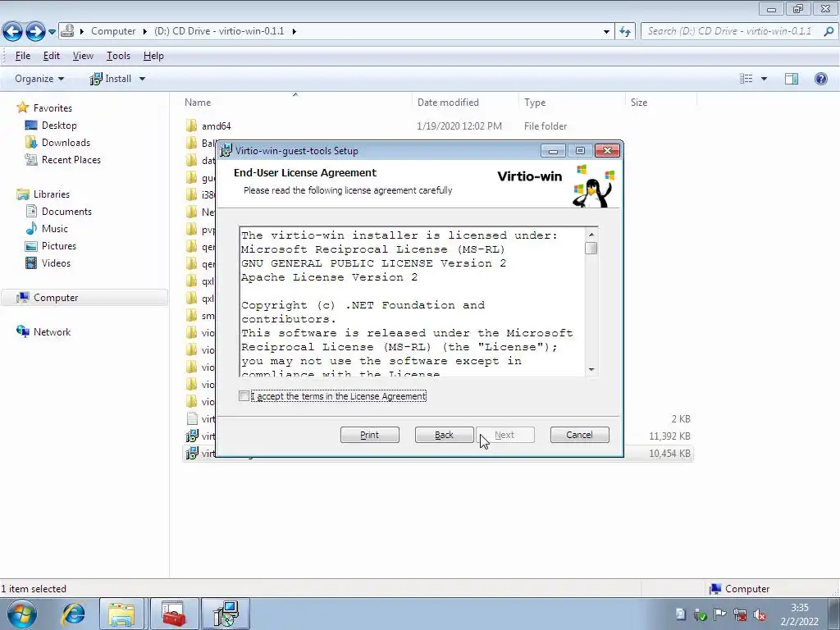The image size is (840, 630).
Task: Click the scroll-down arrow of license text
Action: 591,369
